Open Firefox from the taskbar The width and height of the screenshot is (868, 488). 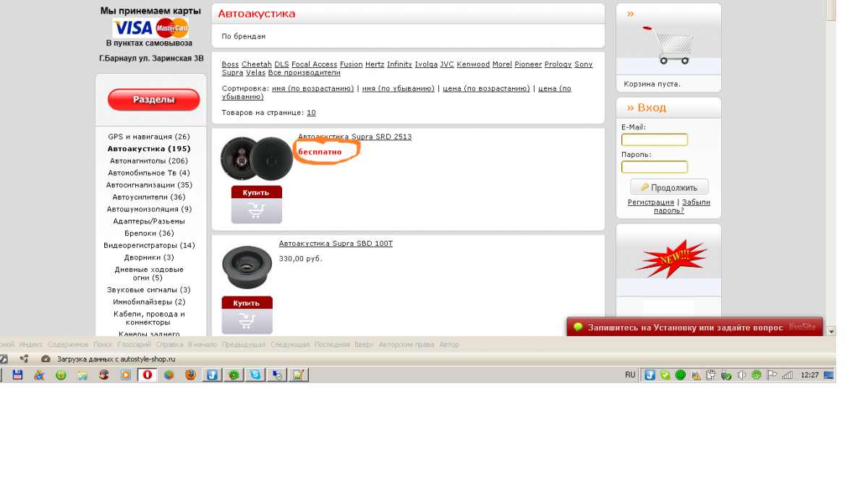190,374
